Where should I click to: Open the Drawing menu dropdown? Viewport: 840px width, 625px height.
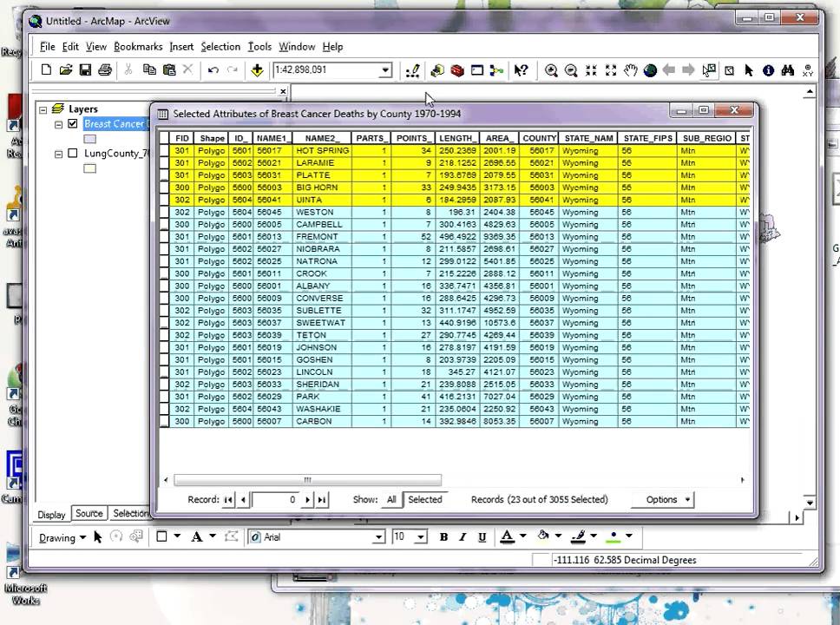(62, 537)
